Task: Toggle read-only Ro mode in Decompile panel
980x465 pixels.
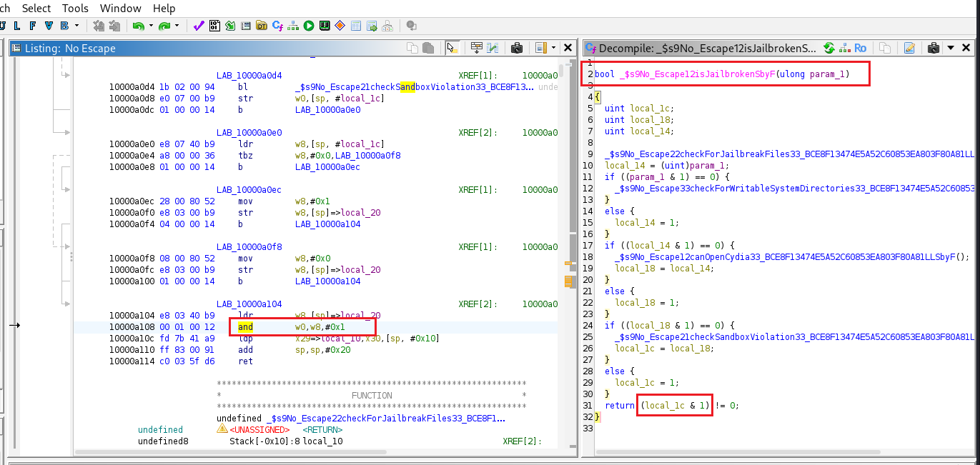Action: click(861, 48)
